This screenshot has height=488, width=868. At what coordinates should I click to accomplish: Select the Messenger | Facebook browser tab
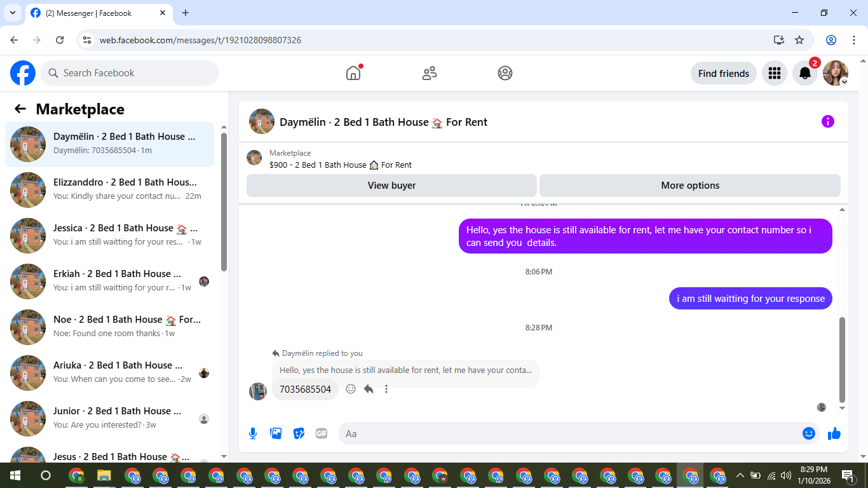click(x=98, y=13)
